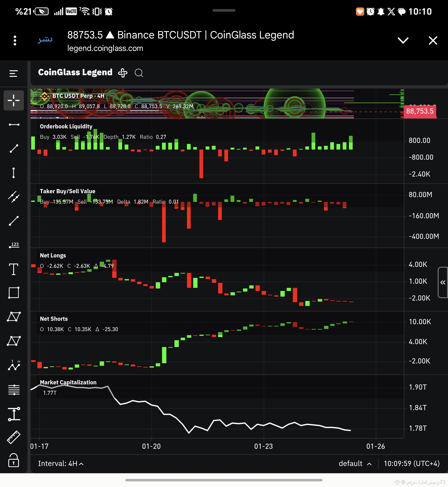
Task: Open the hamburger sidebar menu
Action: point(14,74)
